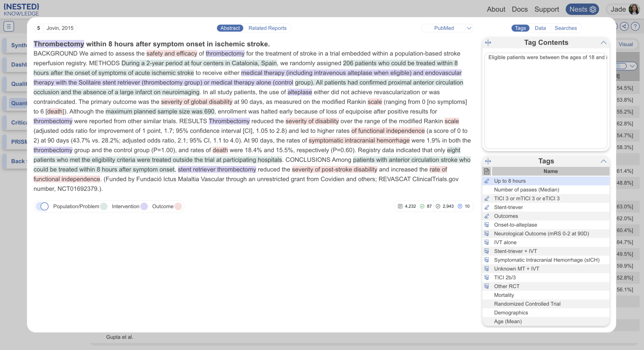Collapse the Tag Contents panel
The height and width of the screenshot is (350, 644).
click(x=603, y=42)
